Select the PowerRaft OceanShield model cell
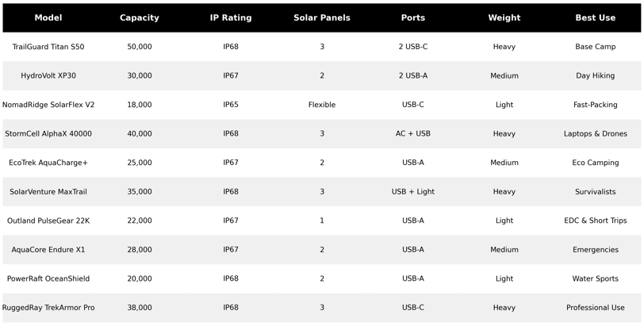Viewport: 644px width, 326px height. point(48,278)
